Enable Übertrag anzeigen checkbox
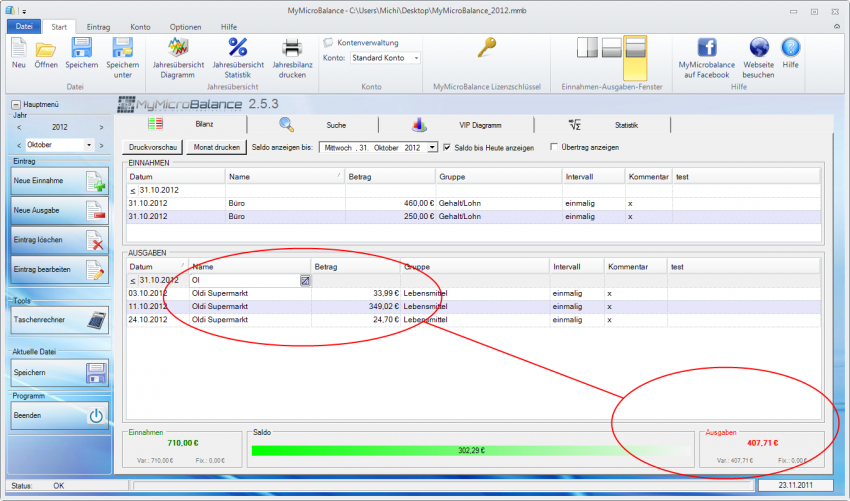Viewport: 850px width, 501px height. tap(555, 147)
